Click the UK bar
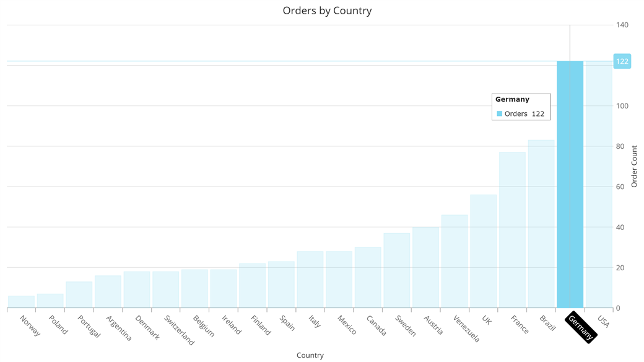 [483, 252]
